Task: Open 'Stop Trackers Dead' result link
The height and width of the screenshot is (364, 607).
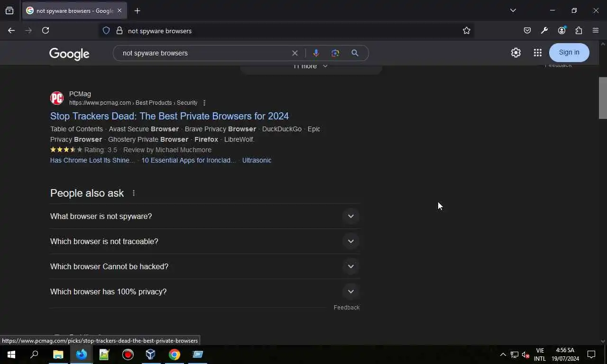Action: pos(169,116)
